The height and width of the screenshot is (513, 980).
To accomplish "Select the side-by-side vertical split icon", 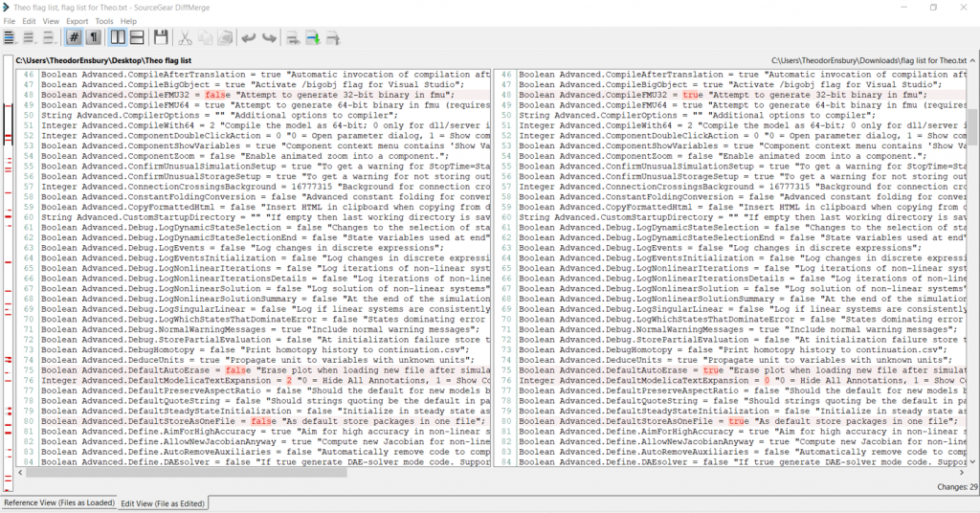I will click(x=118, y=37).
